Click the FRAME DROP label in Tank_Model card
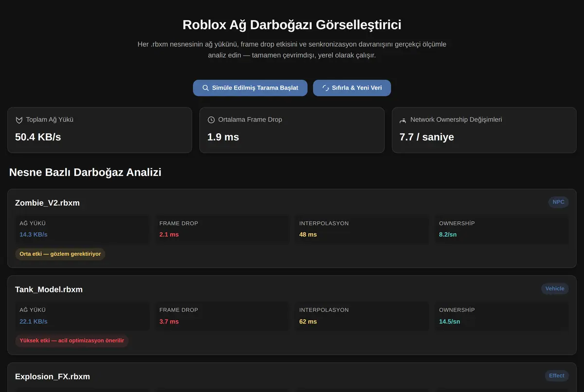The height and width of the screenshot is (392, 584). tap(179, 310)
